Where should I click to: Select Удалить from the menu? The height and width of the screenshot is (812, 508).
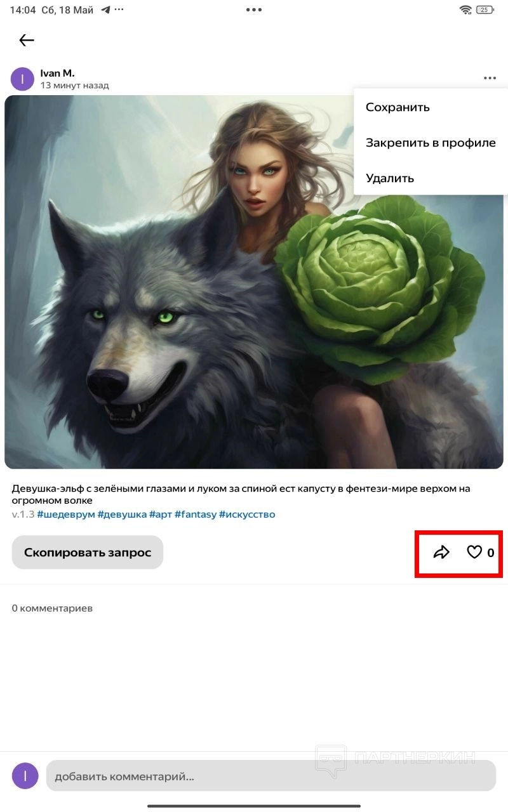click(x=390, y=178)
